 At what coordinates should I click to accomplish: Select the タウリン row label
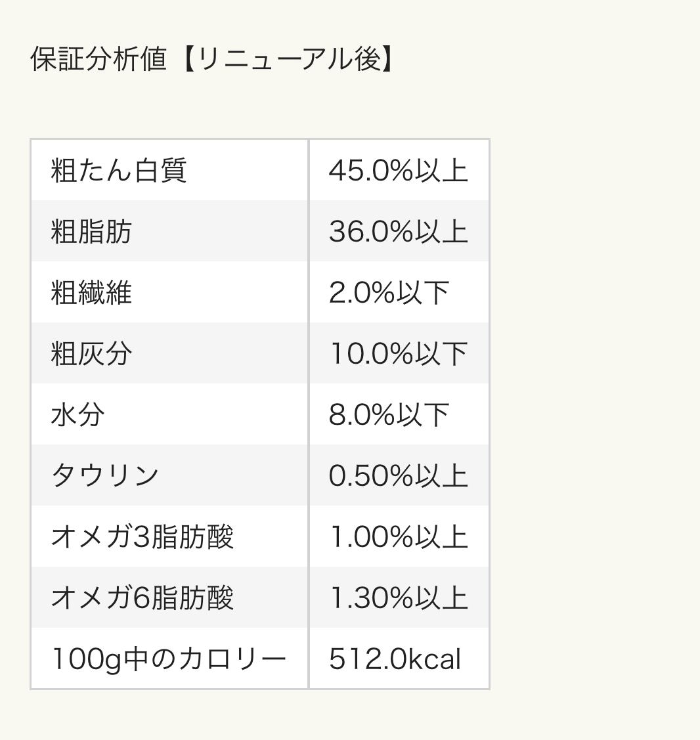(x=105, y=475)
